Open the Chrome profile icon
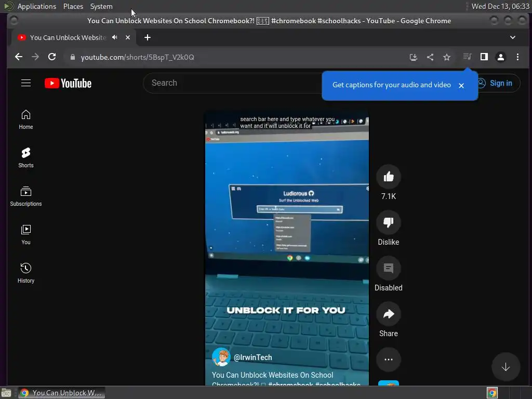532x399 pixels. [500, 57]
